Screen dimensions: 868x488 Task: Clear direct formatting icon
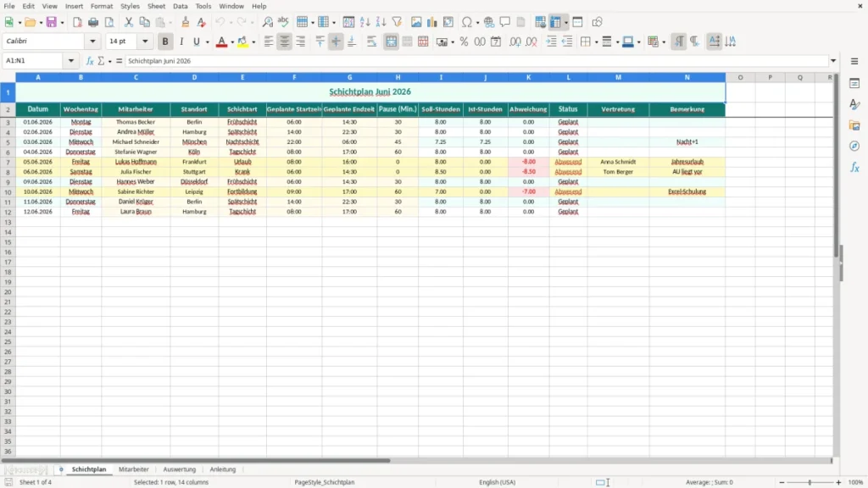(x=202, y=22)
